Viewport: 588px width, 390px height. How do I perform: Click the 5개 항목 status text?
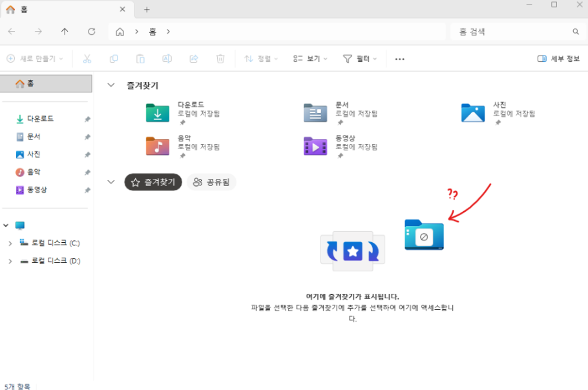click(17, 386)
